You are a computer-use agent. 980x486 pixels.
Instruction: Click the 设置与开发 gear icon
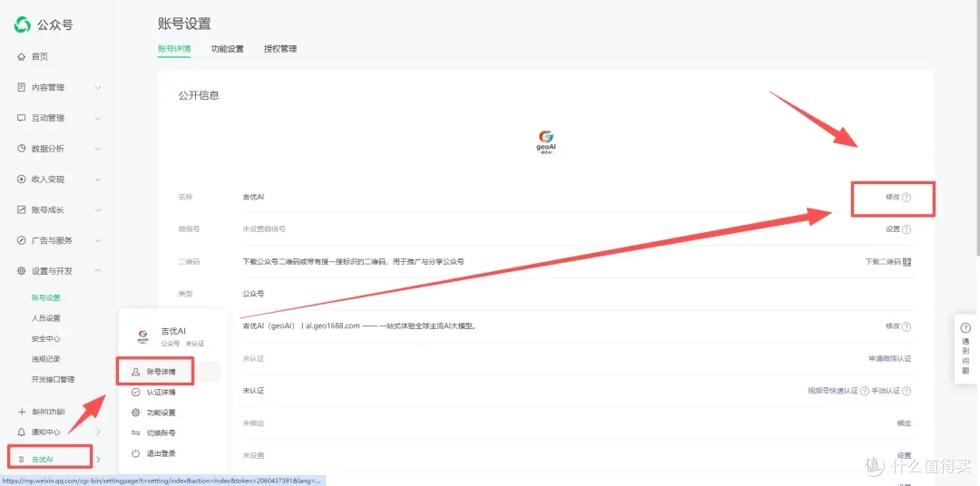tap(21, 271)
